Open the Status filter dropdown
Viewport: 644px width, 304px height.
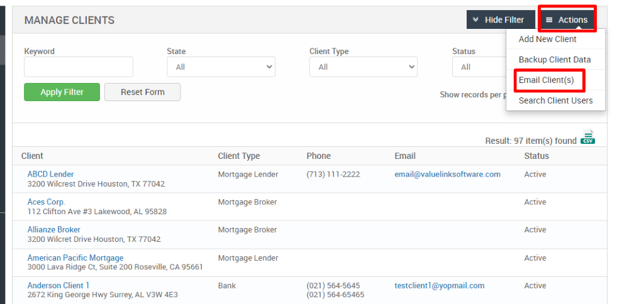(x=479, y=67)
